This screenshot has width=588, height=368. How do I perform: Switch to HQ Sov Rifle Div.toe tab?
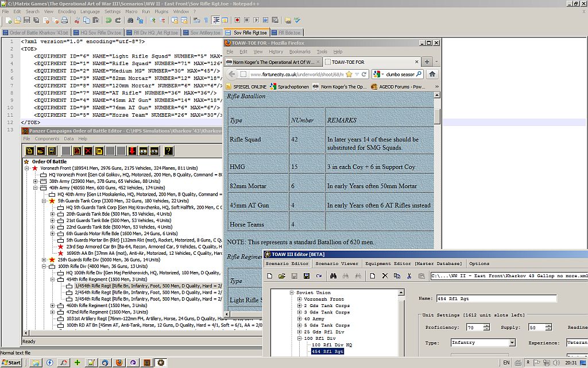[x=98, y=33]
